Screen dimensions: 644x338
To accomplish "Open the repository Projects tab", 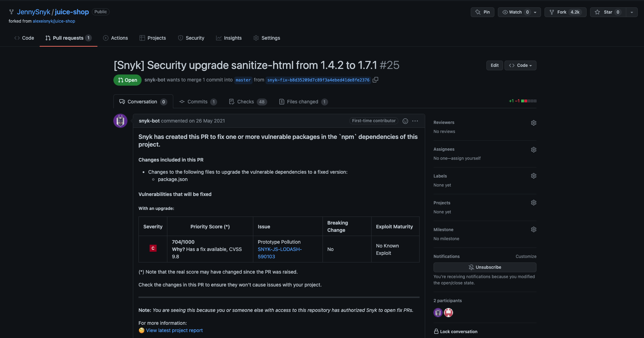I will [x=153, y=38].
